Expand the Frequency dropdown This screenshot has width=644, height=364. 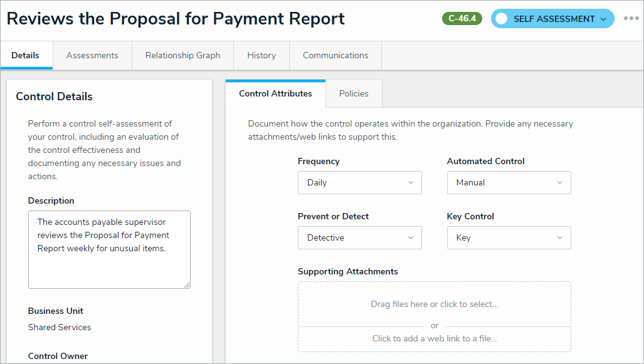coord(359,183)
